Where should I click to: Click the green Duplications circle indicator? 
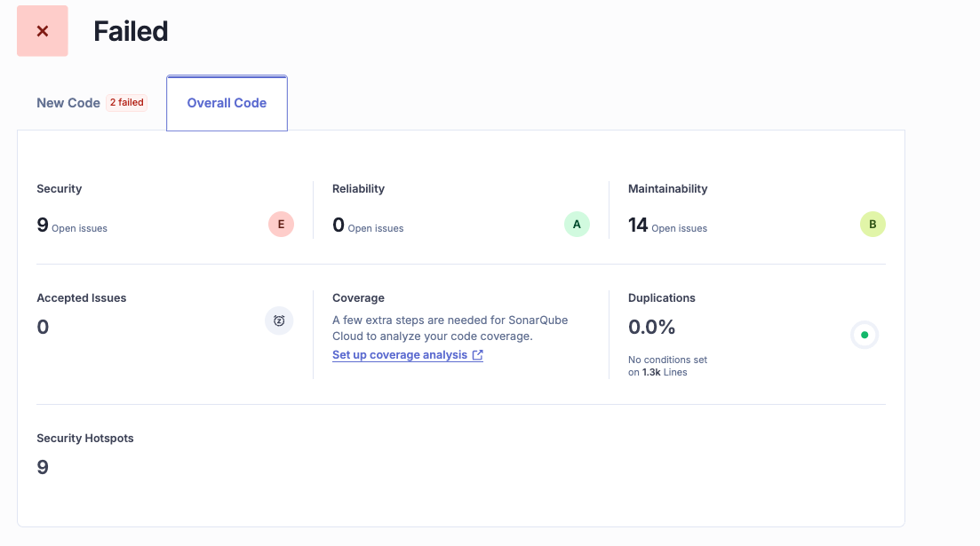click(864, 335)
